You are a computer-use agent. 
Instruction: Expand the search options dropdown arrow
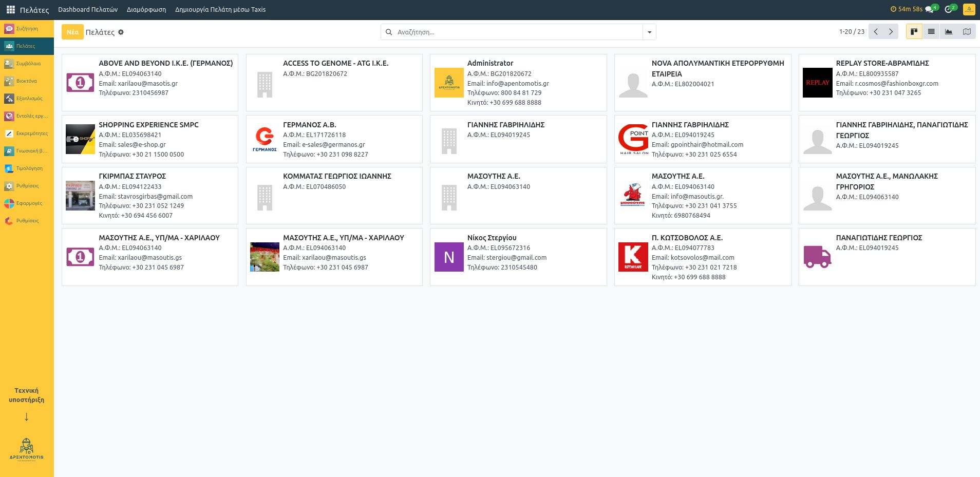coord(649,32)
